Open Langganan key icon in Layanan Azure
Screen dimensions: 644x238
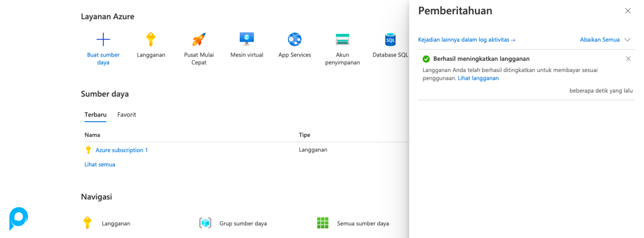pyautogui.click(x=150, y=39)
